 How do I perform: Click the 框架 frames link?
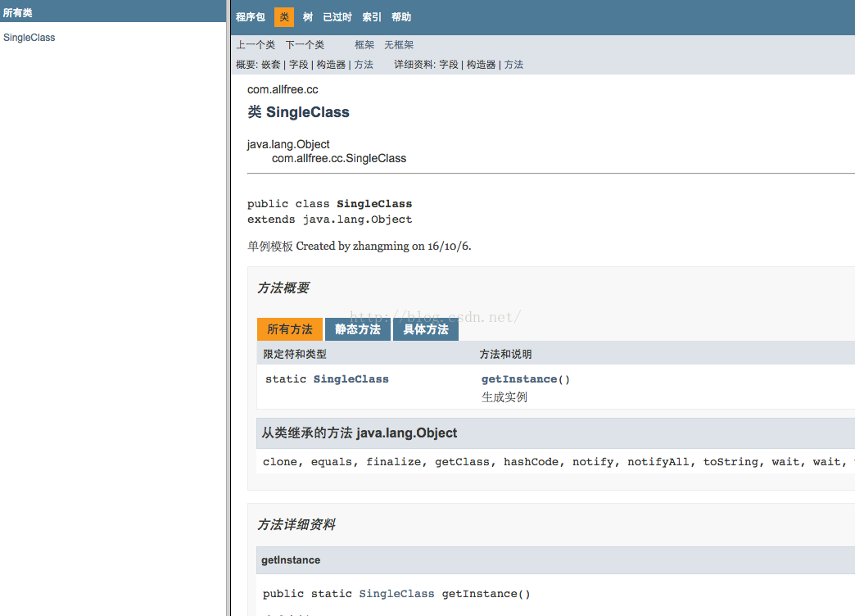pyautogui.click(x=364, y=44)
